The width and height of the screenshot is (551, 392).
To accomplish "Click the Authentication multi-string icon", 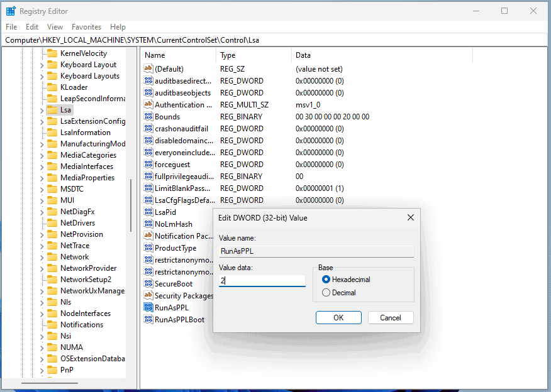I will [148, 104].
